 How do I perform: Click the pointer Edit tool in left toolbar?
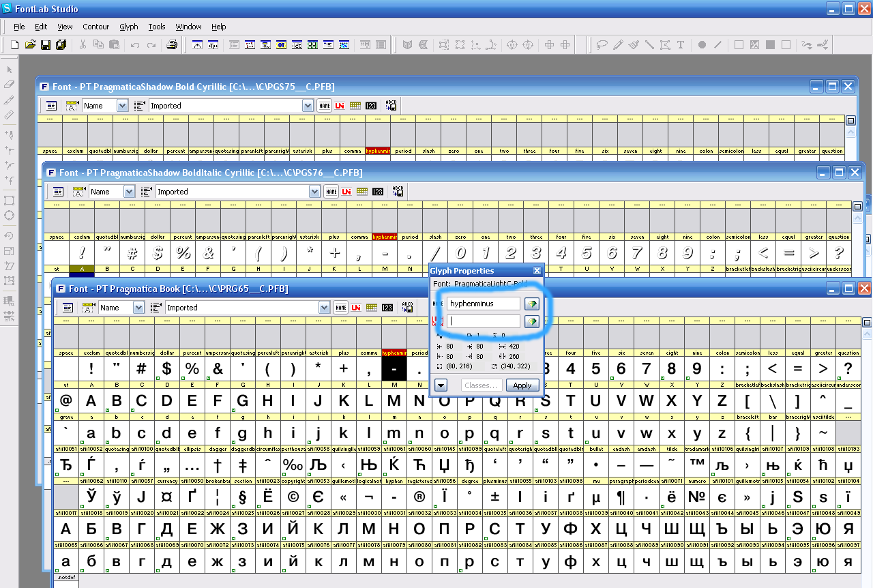pos(10,70)
